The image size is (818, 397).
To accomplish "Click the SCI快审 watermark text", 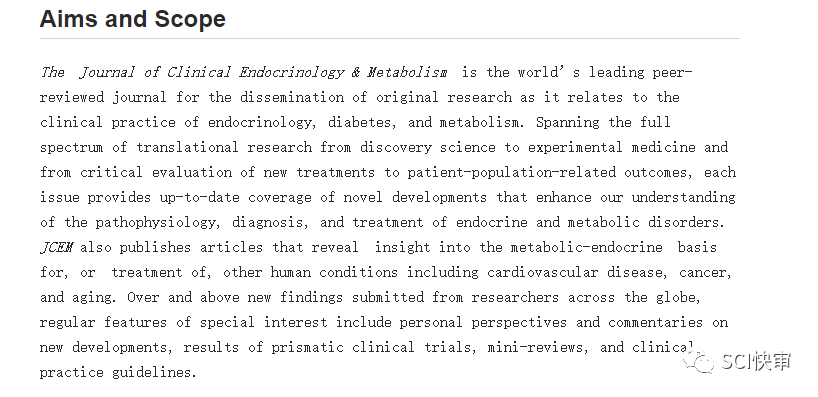I will point(756,361).
